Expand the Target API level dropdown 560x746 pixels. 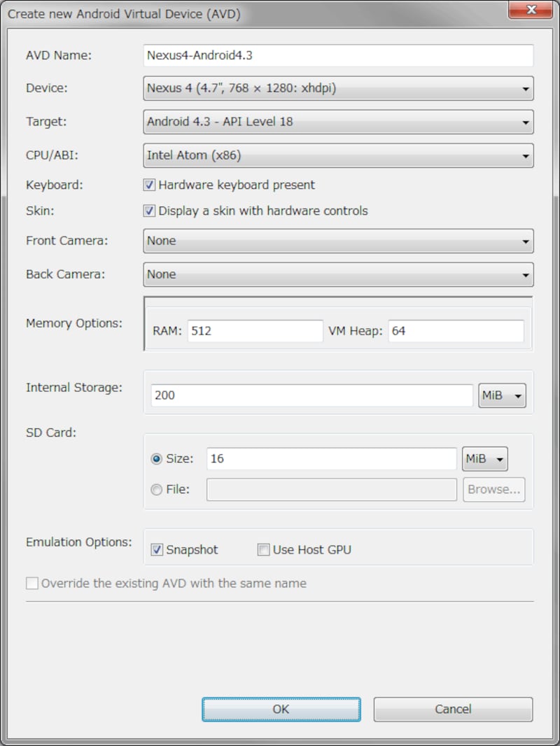(x=338, y=122)
